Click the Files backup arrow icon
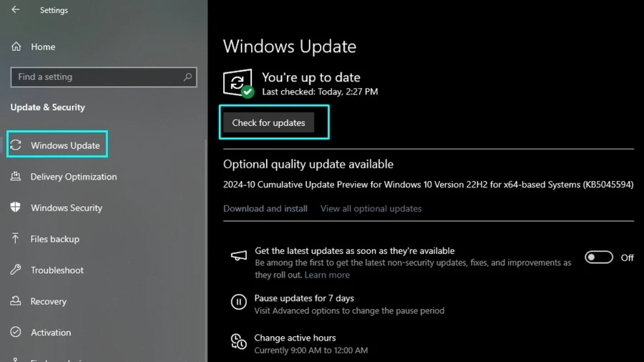Viewport: 644px width, 362px height. point(15,238)
